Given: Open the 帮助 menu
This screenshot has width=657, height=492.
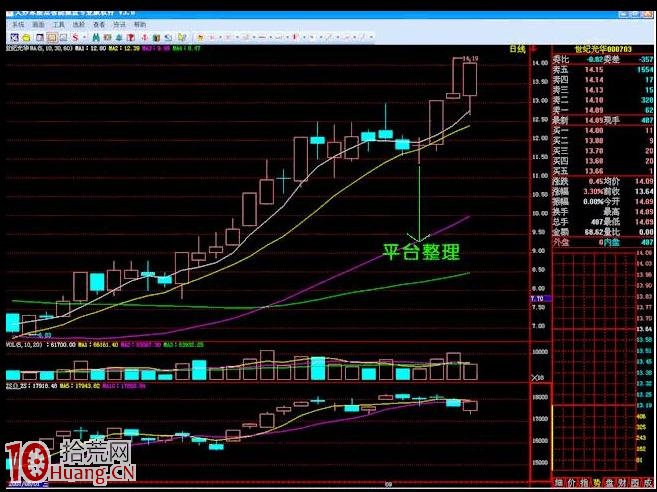Looking at the screenshot, I should point(140,25).
